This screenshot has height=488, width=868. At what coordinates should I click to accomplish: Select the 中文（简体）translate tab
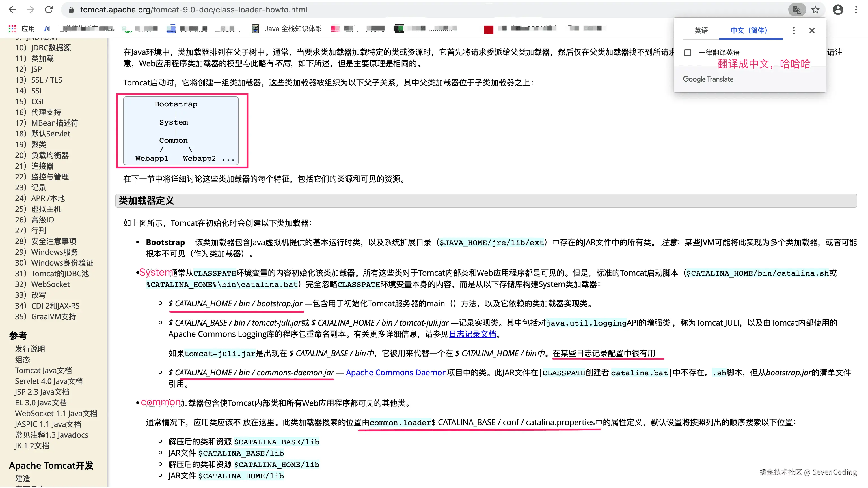tap(749, 30)
